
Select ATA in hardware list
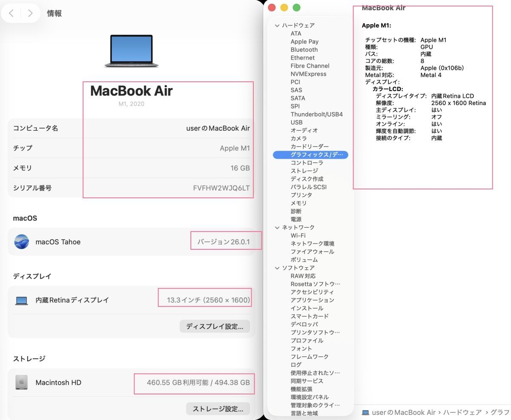pyautogui.click(x=296, y=34)
